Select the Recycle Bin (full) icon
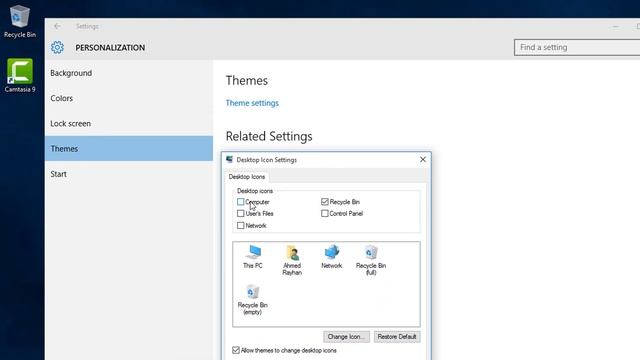This screenshot has width=640, height=360. 371,260
